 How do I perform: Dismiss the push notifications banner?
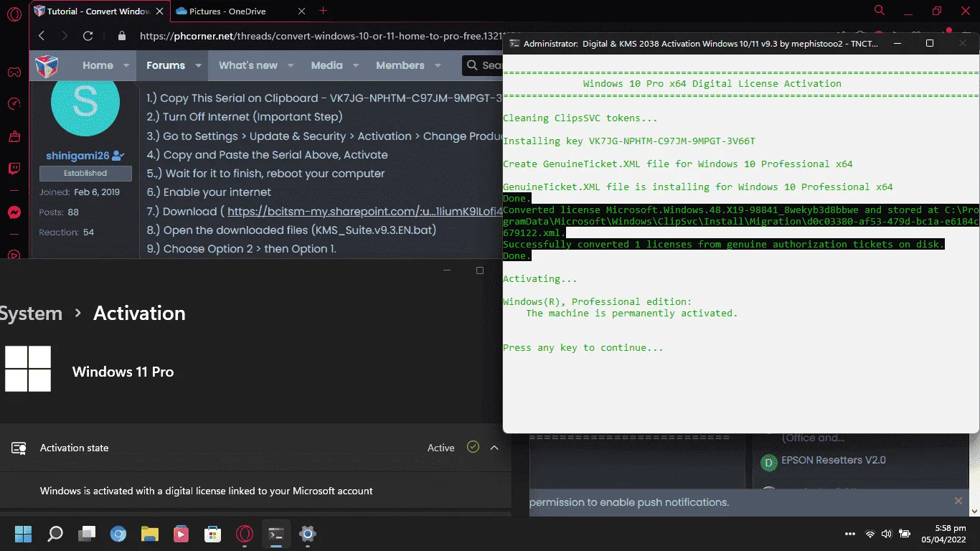click(958, 501)
